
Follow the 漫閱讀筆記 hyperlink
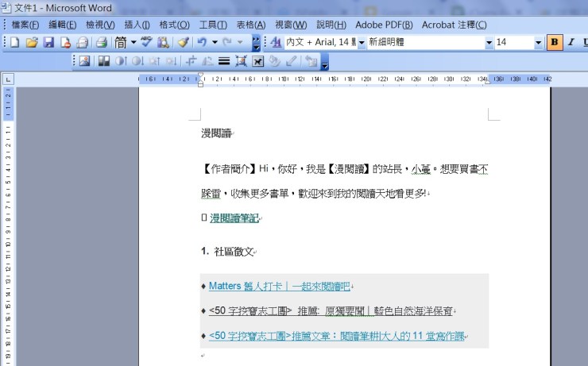tap(234, 218)
